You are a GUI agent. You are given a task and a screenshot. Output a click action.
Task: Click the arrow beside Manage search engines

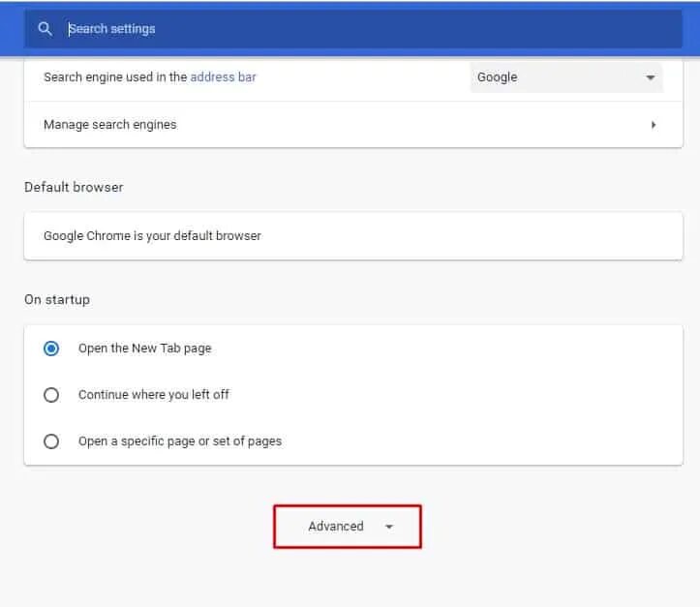[x=654, y=125]
